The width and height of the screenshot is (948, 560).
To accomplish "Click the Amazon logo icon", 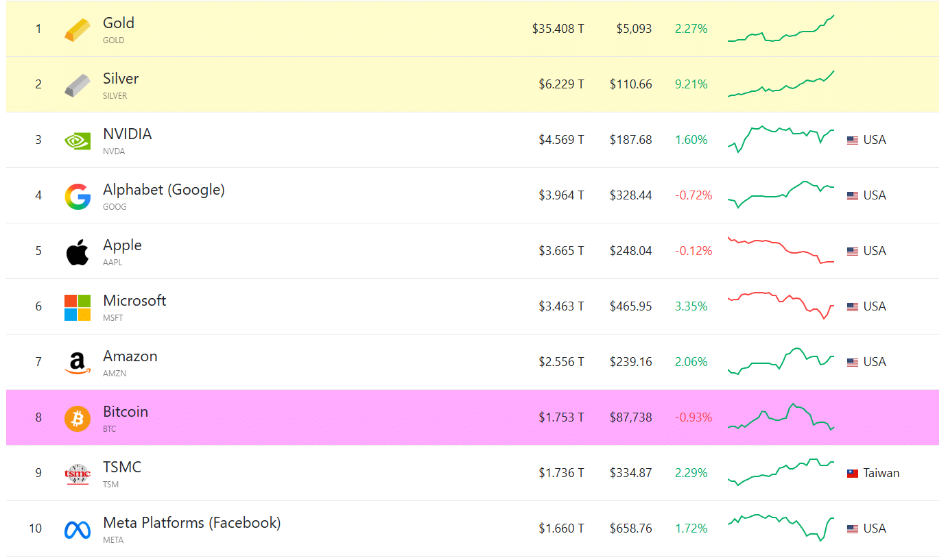I will coord(78,363).
